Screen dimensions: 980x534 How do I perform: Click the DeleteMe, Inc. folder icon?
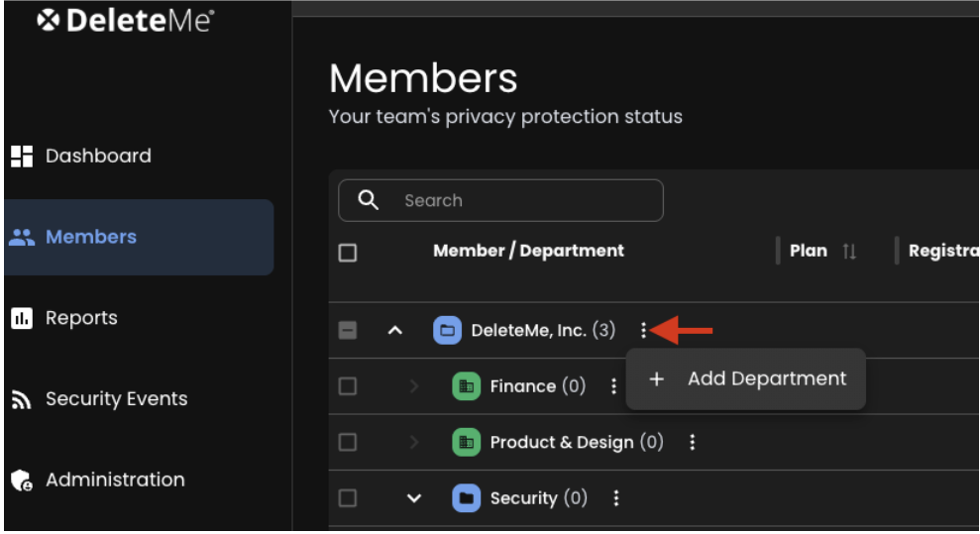(x=448, y=330)
